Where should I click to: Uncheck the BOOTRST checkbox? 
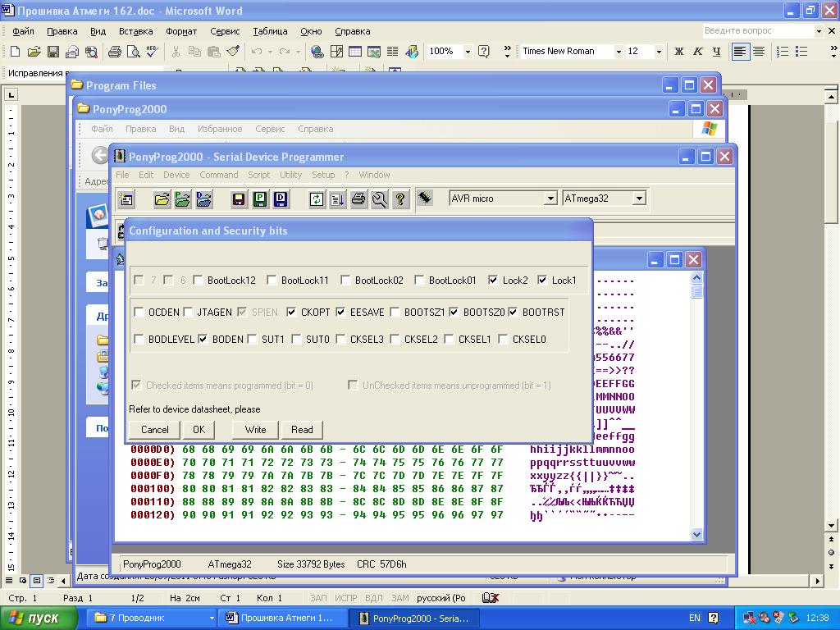(513, 312)
